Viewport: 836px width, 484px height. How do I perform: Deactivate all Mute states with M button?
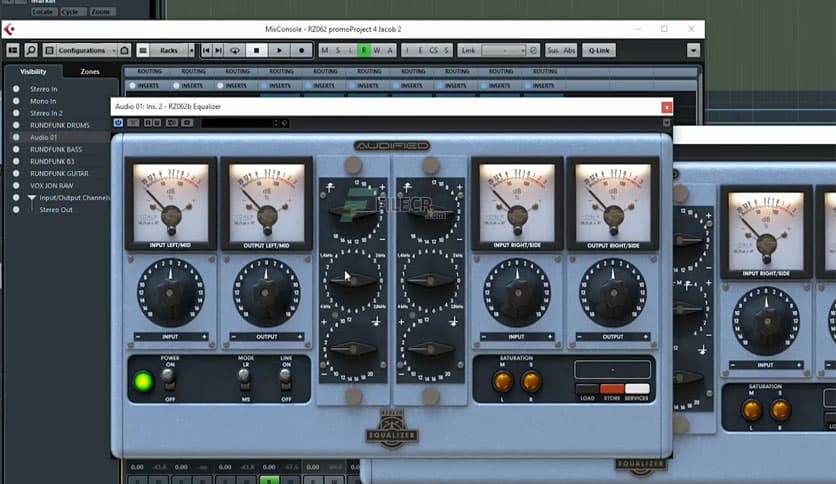coord(325,50)
